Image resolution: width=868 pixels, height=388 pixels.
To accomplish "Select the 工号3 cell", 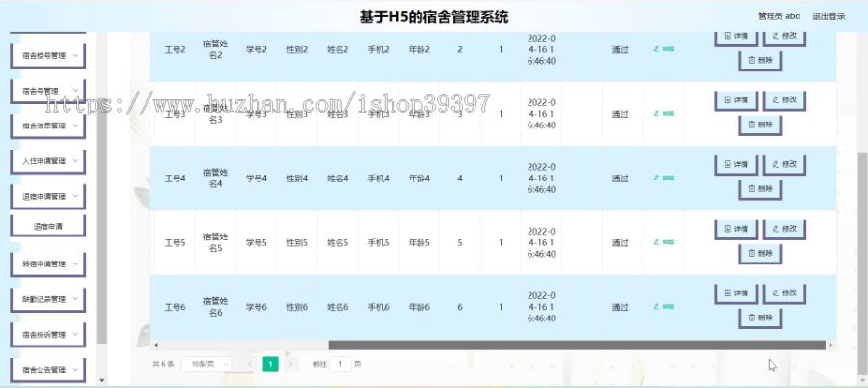I will click(x=175, y=114).
